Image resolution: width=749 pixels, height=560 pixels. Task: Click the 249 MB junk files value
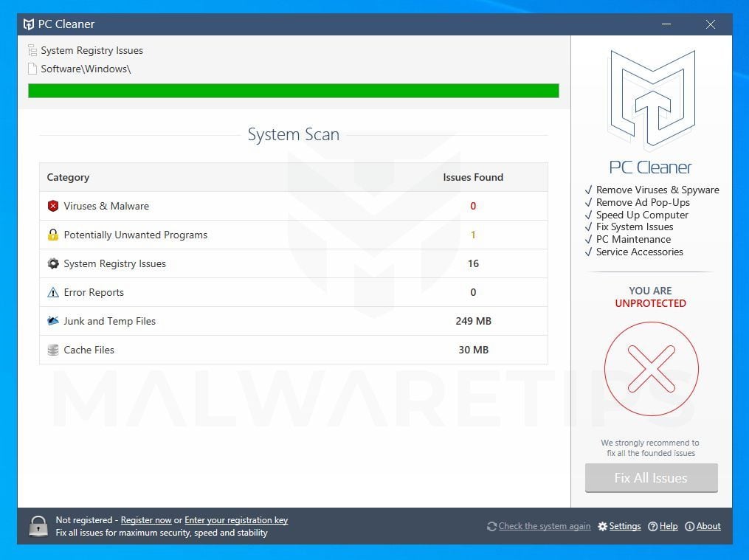click(x=473, y=321)
